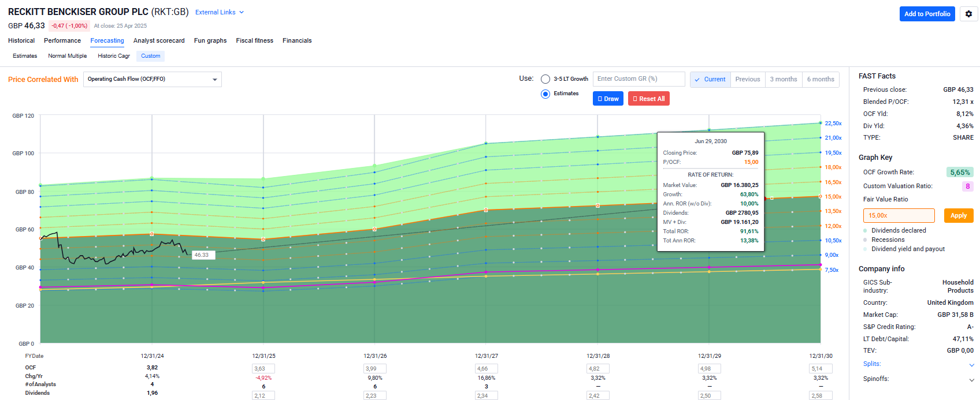Image resolution: width=980 pixels, height=400 pixels.
Task: Edit the 12/31/26 dividend value 2,23
Action: point(375,395)
